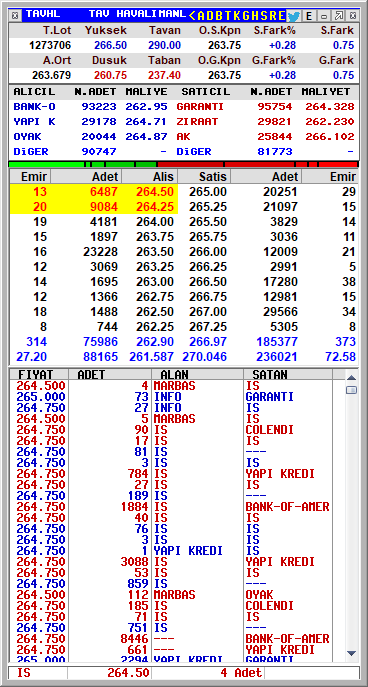This screenshot has height=687, width=368.
Task: Restore the window using the arrow-box icon
Action: 339,16
